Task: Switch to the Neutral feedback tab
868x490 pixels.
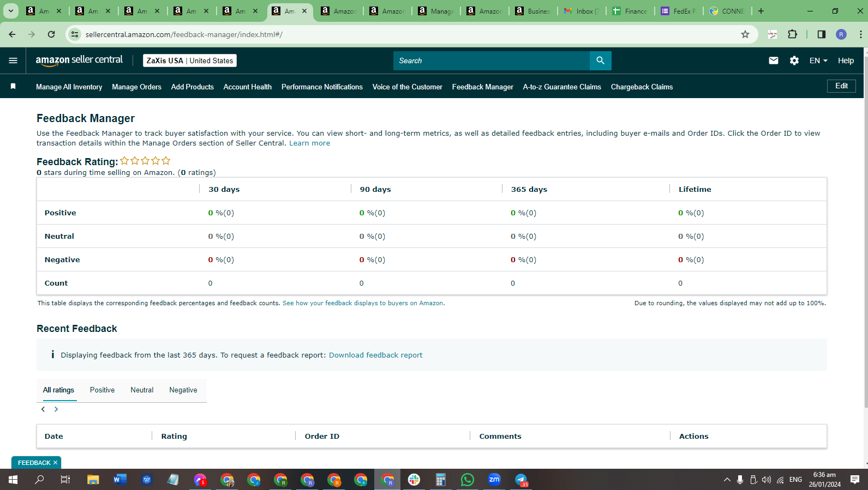Action: click(x=142, y=390)
